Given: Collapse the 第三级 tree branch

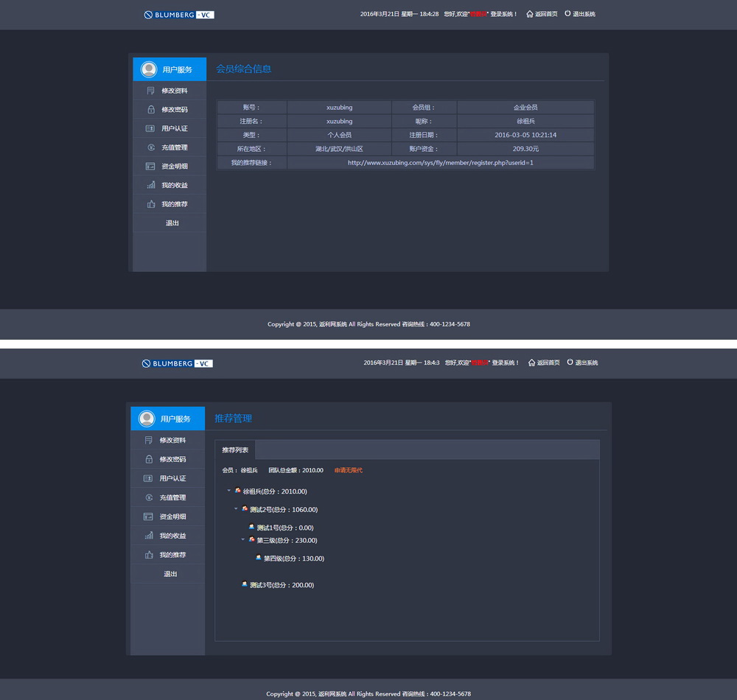Looking at the screenshot, I should coord(243,540).
